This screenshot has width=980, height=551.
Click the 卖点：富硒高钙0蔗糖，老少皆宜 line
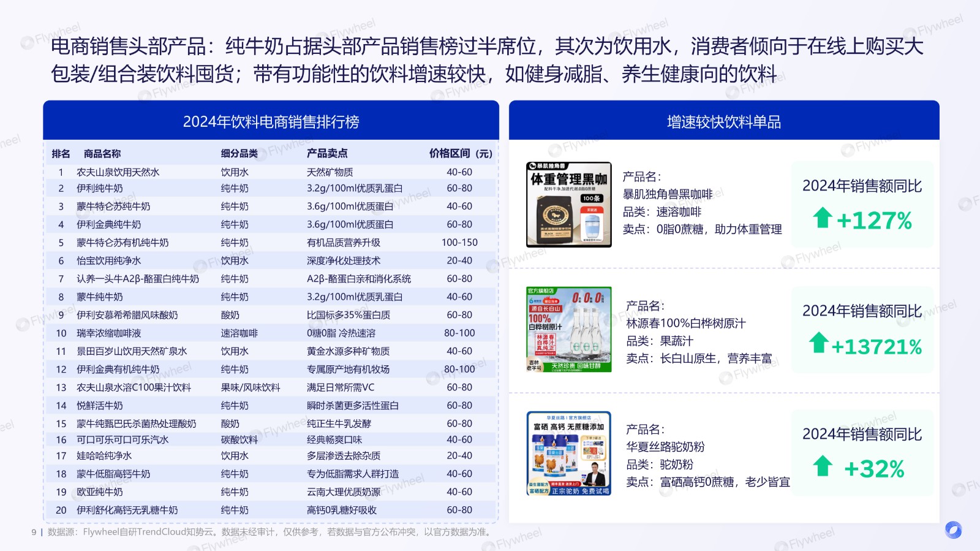[708, 482]
